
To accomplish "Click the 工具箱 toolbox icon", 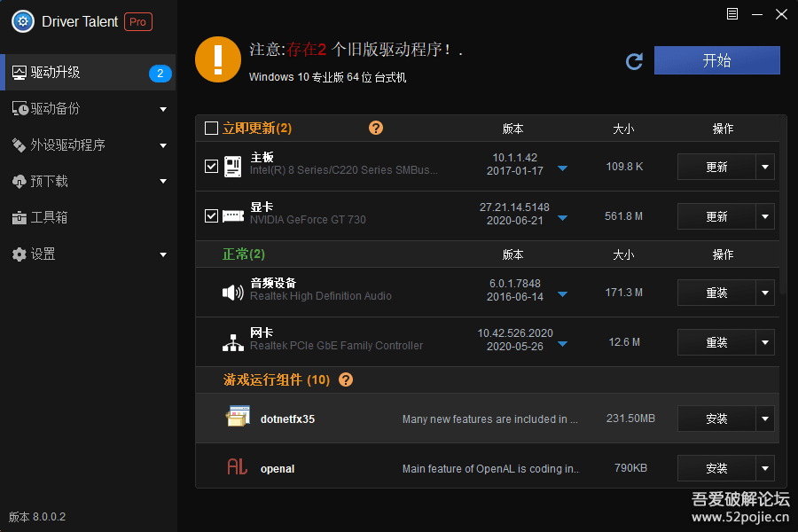I will click(x=19, y=218).
